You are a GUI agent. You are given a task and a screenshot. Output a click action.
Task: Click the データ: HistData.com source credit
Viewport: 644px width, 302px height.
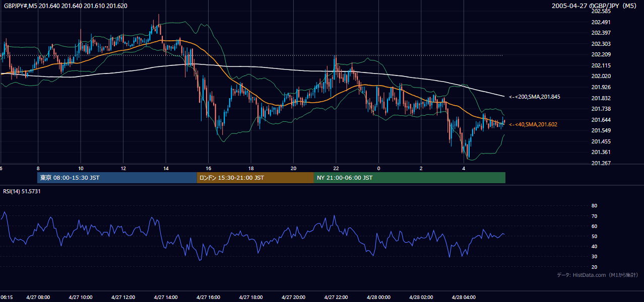597,275
